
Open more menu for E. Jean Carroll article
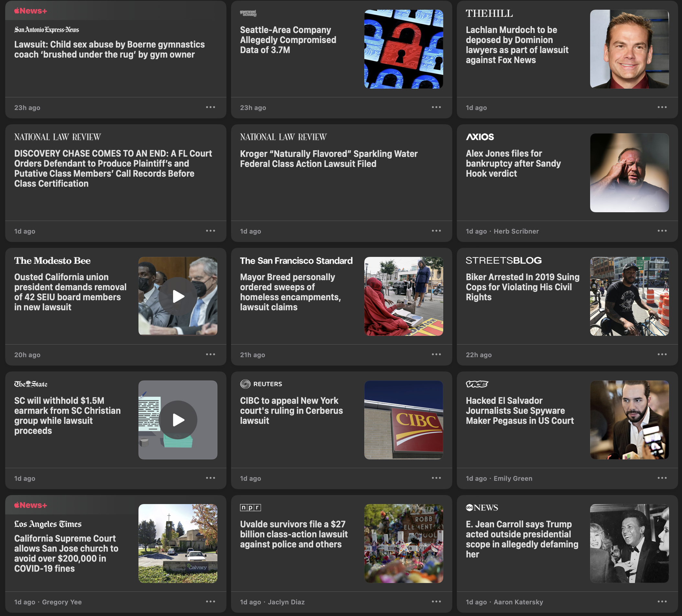pos(662,601)
